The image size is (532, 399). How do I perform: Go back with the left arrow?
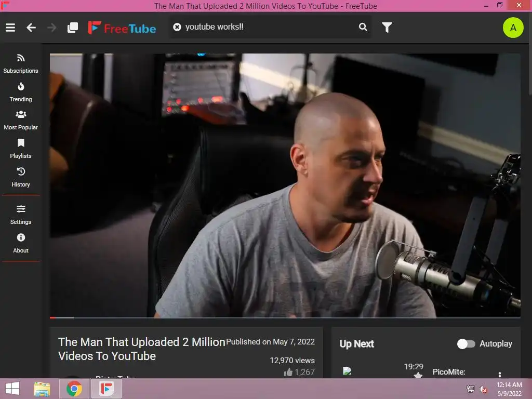tap(31, 28)
